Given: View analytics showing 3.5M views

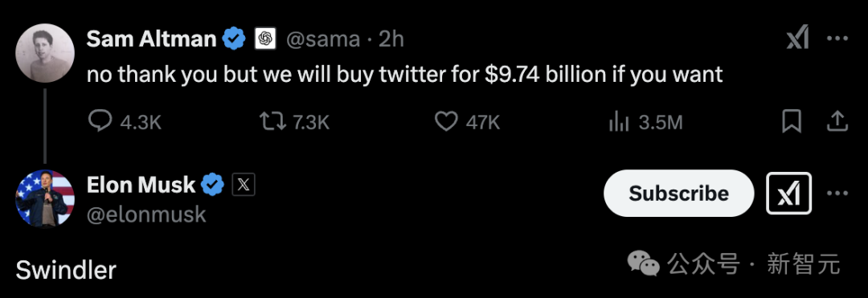Looking at the screenshot, I should (x=645, y=122).
